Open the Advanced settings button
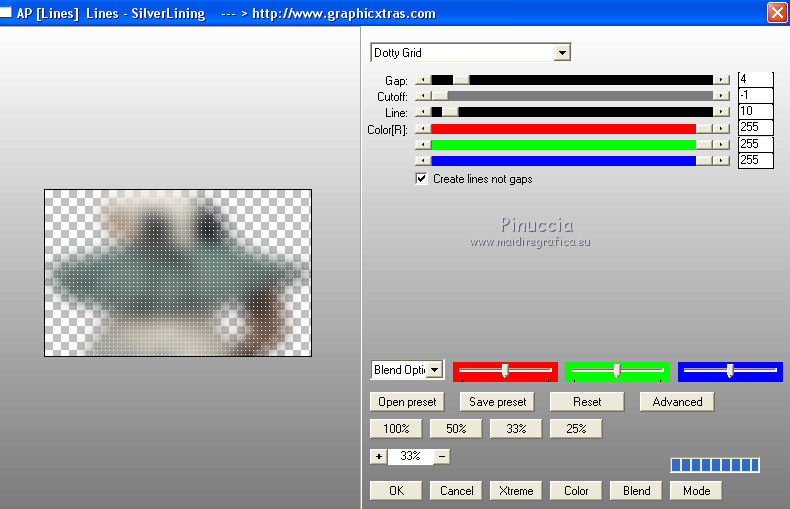The width and height of the screenshot is (790, 509). (x=677, y=402)
